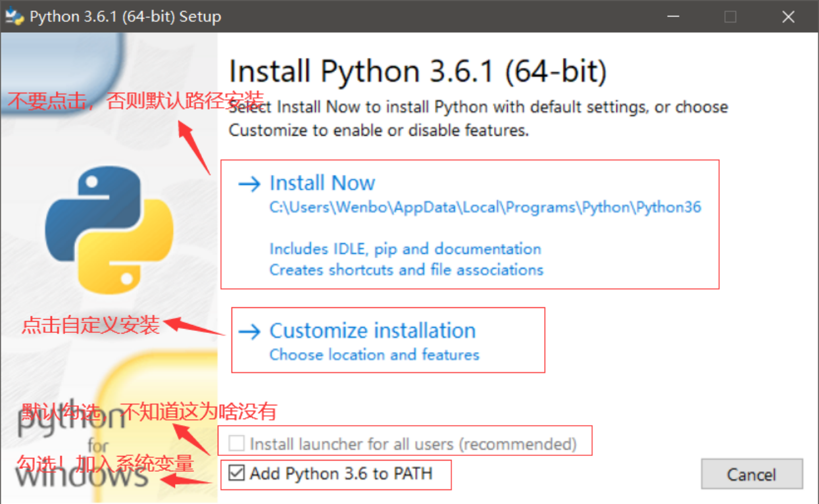Image resolution: width=819 pixels, height=504 pixels.
Task: Click the Install Now option
Action: 470,224
